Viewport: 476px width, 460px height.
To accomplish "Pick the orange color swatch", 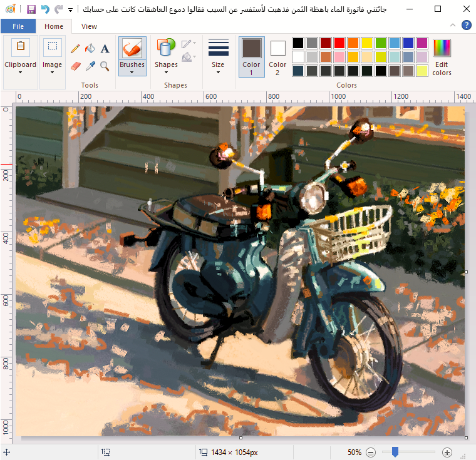I will [353, 43].
